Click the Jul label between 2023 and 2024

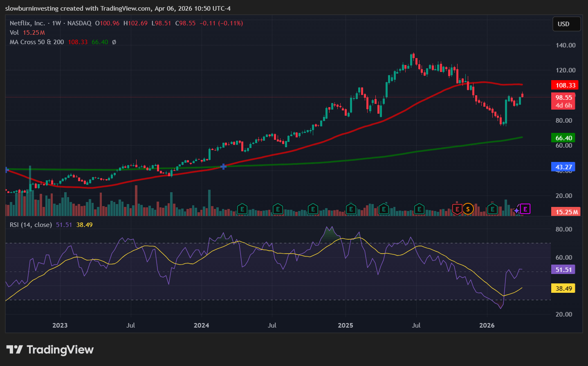pos(131,326)
